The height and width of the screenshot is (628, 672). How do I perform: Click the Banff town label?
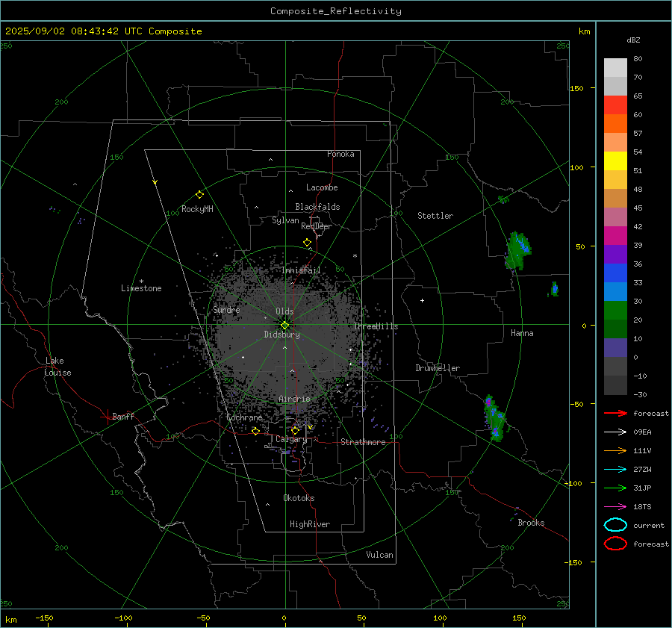123,416
